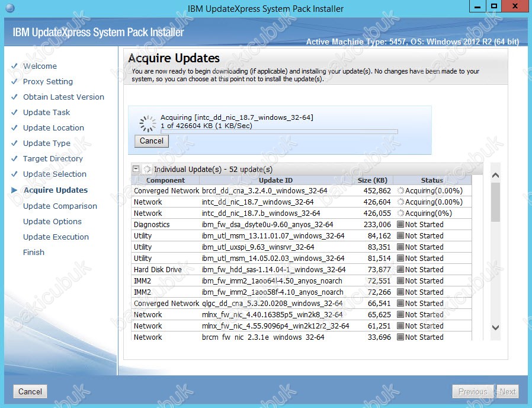Select update ID ibm_fw_dsa_dsyte0u-9.60_anyos_32-64
This screenshot has width=532, height=408.
click(x=267, y=224)
